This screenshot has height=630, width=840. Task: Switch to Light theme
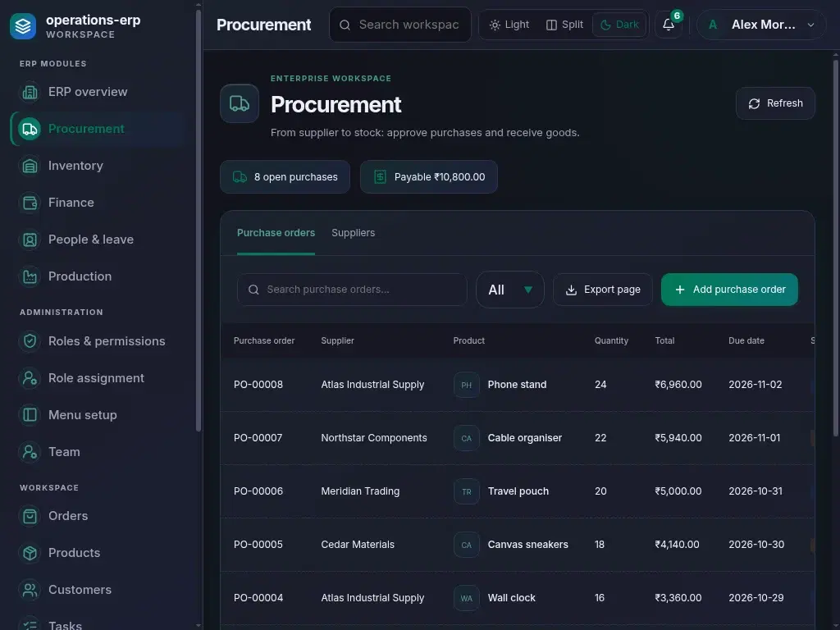(509, 25)
